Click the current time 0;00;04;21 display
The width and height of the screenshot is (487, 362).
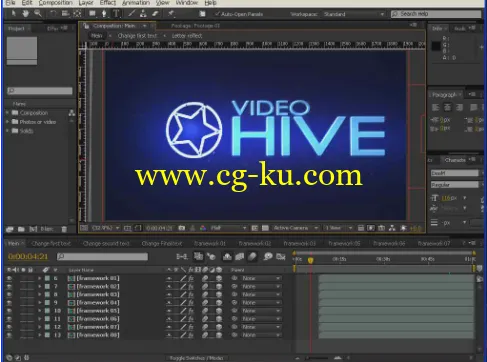pyautogui.click(x=28, y=256)
